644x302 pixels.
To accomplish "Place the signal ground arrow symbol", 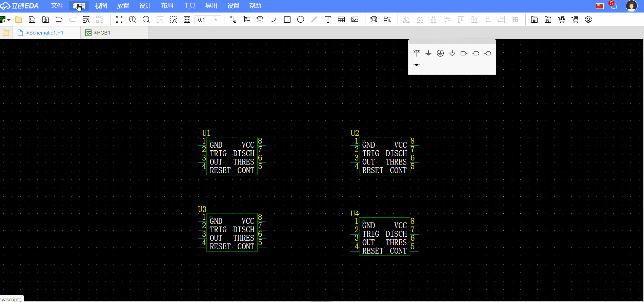I will click(452, 53).
